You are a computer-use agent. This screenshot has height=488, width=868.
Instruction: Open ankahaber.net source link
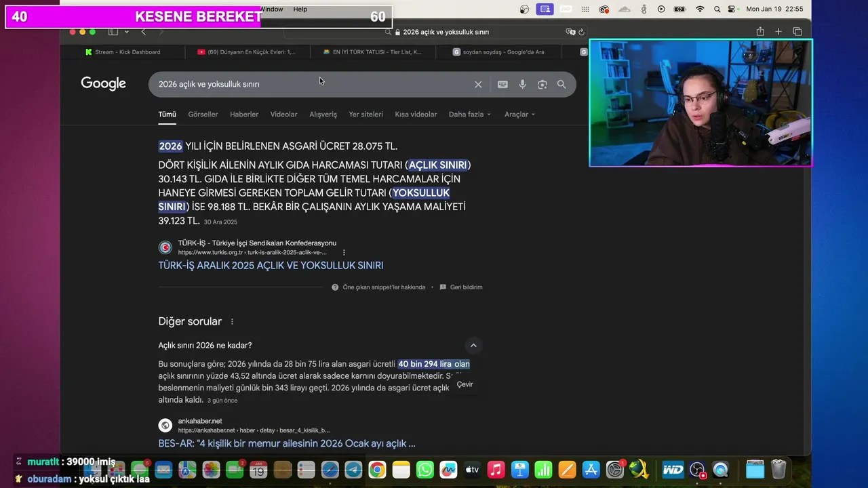point(200,421)
